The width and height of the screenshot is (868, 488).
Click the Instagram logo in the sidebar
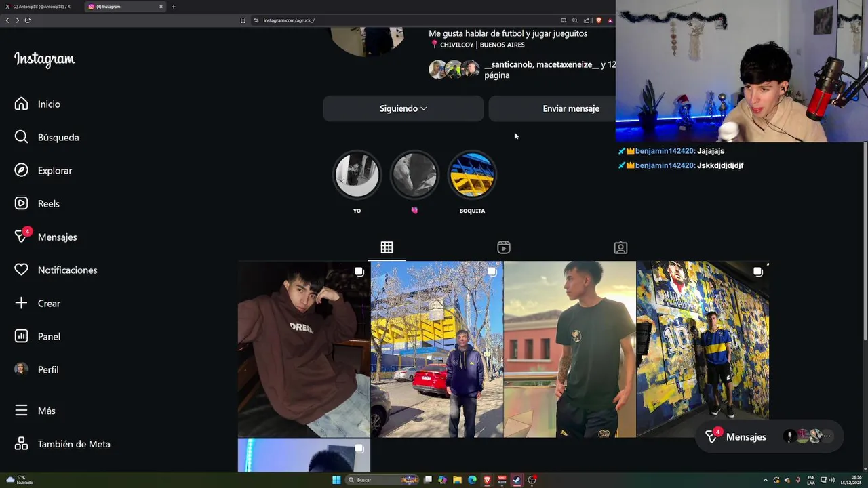coord(45,60)
